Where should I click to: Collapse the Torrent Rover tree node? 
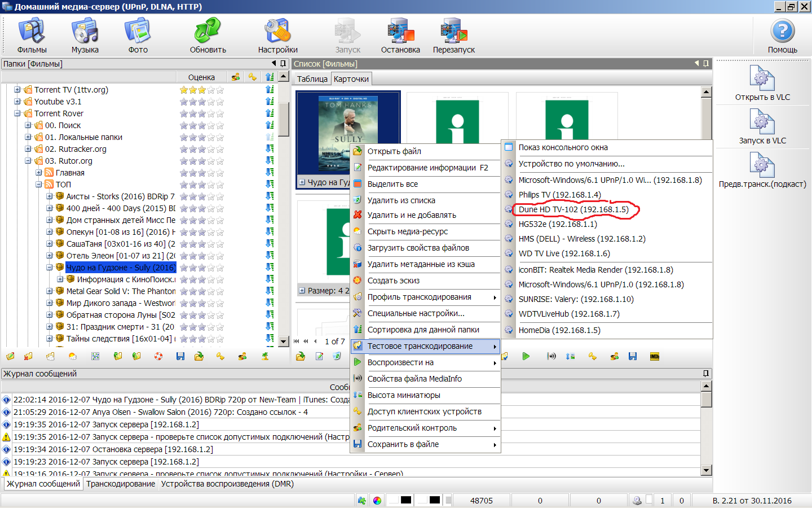(17, 113)
